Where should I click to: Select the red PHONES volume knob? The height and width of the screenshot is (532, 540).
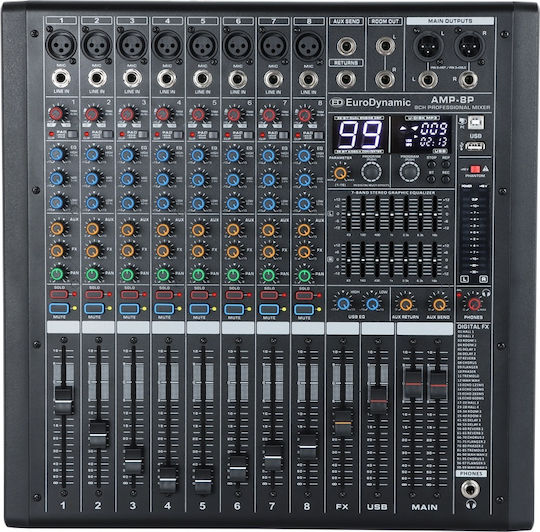click(x=474, y=304)
